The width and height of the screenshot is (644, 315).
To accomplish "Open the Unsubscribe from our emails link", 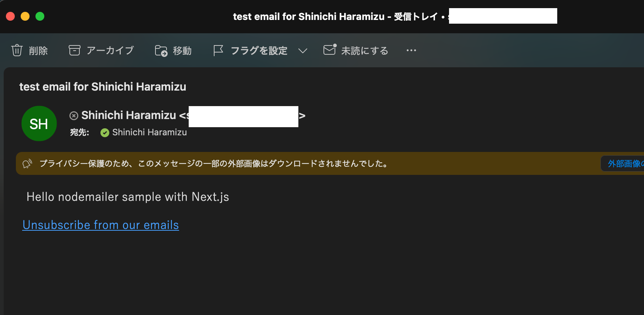I will coord(101,225).
